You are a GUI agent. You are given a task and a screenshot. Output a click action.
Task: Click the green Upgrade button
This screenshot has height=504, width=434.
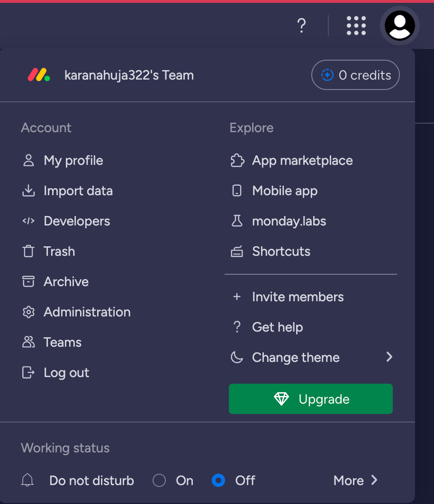[x=310, y=398]
